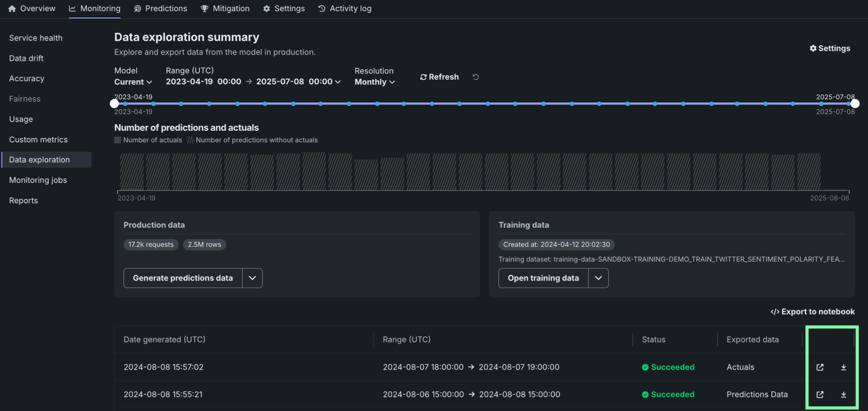Open the Resolution Monthly dropdown
Image resolution: width=868 pixels, height=411 pixels.
(x=375, y=82)
